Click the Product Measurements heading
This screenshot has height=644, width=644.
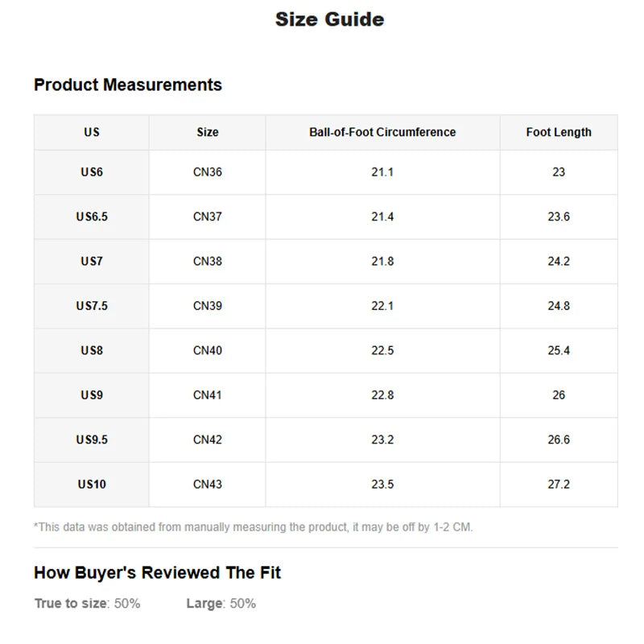128,85
